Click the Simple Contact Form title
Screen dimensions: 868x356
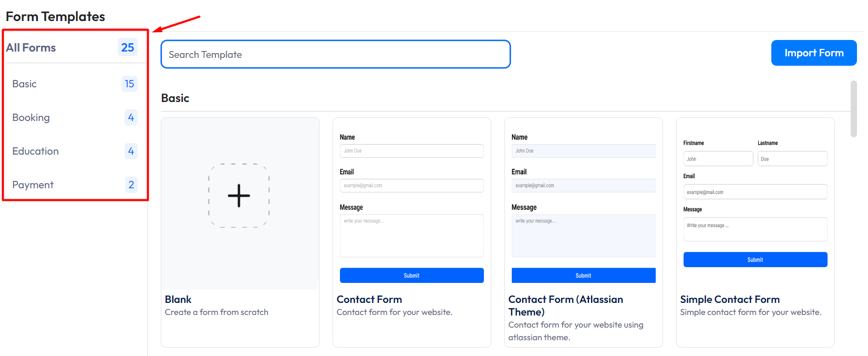pos(730,300)
